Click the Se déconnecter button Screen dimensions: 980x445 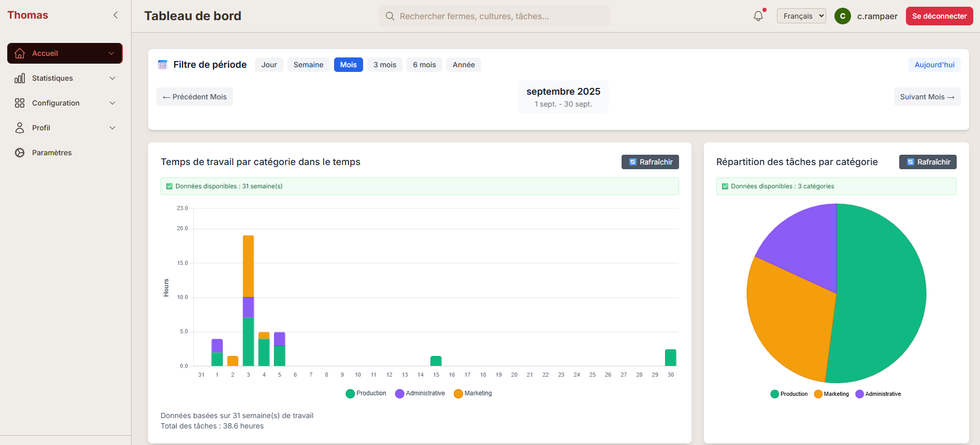(939, 16)
